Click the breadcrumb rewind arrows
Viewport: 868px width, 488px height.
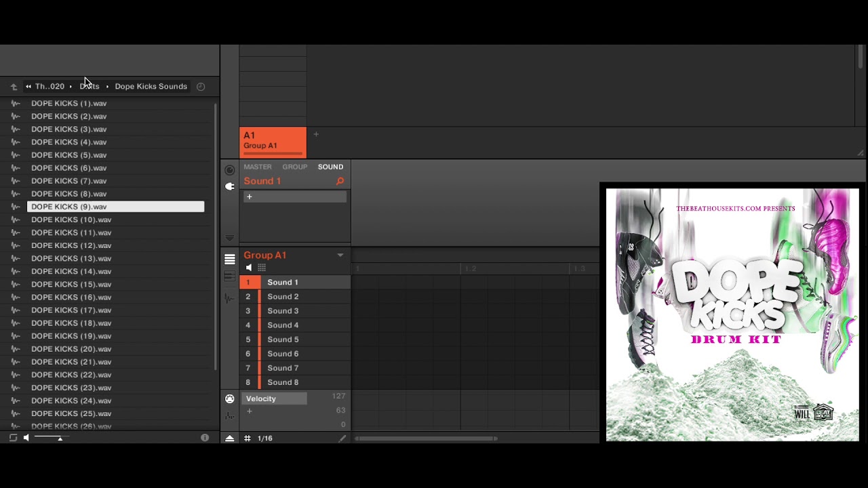coord(28,87)
